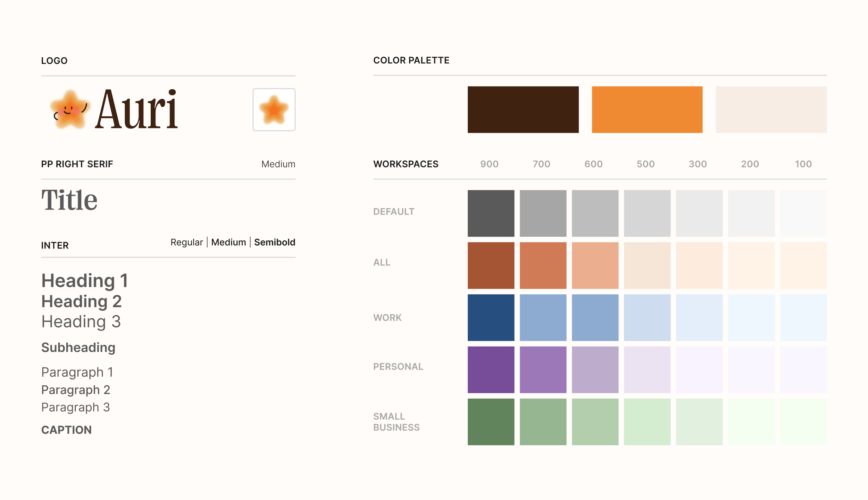Screen dimensions: 868x500
Task: Pick the Small Business 900 green swatch
Action: [x=491, y=421]
